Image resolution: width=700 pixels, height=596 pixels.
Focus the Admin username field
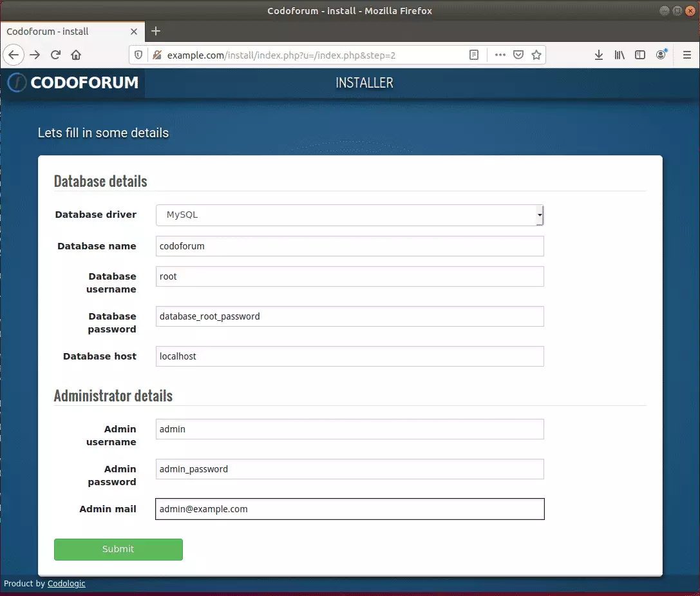(x=350, y=429)
